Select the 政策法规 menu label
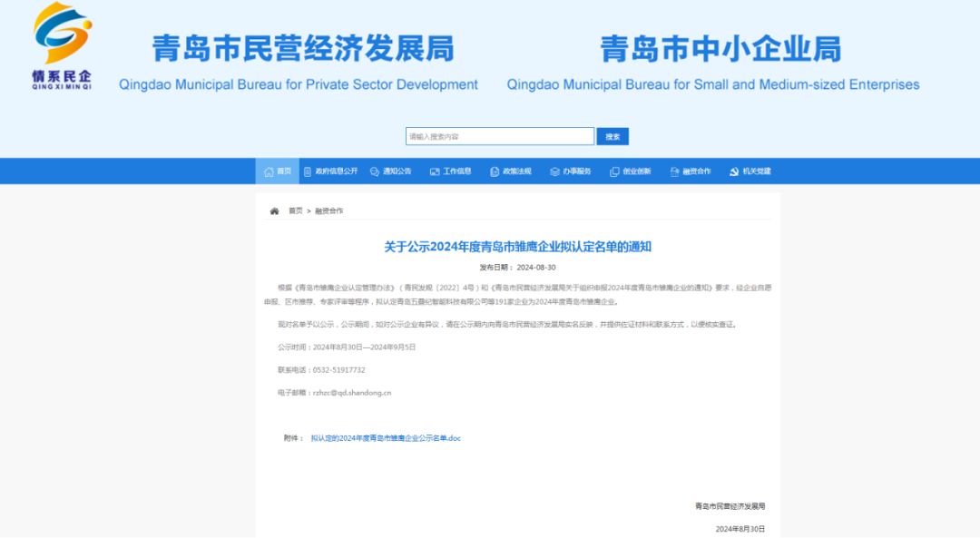This screenshot has width=980, height=538. point(517,171)
